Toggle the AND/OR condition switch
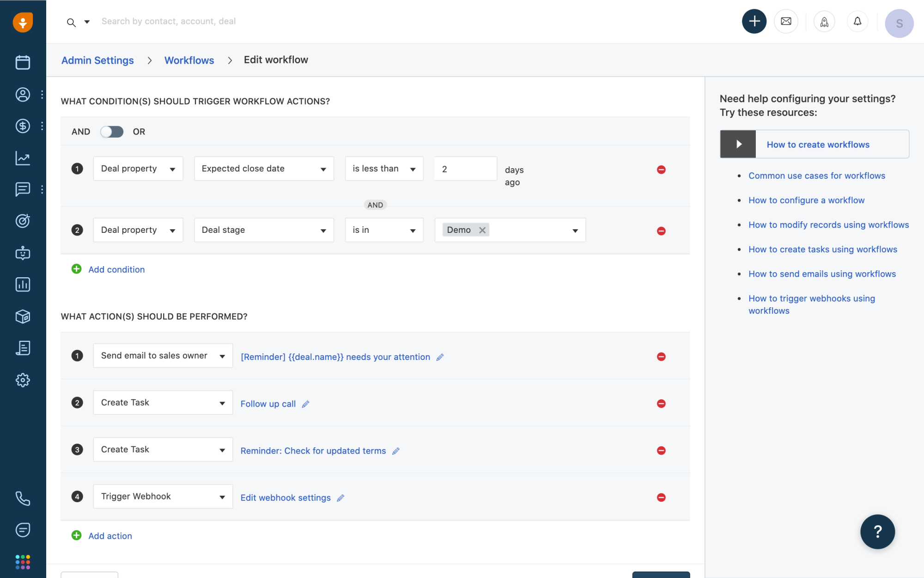The width and height of the screenshot is (924, 578). pos(112,132)
